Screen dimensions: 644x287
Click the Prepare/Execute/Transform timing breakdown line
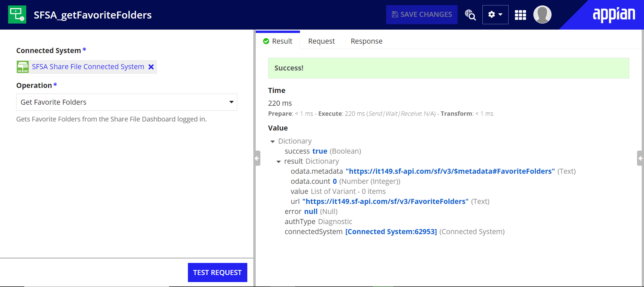pos(381,113)
